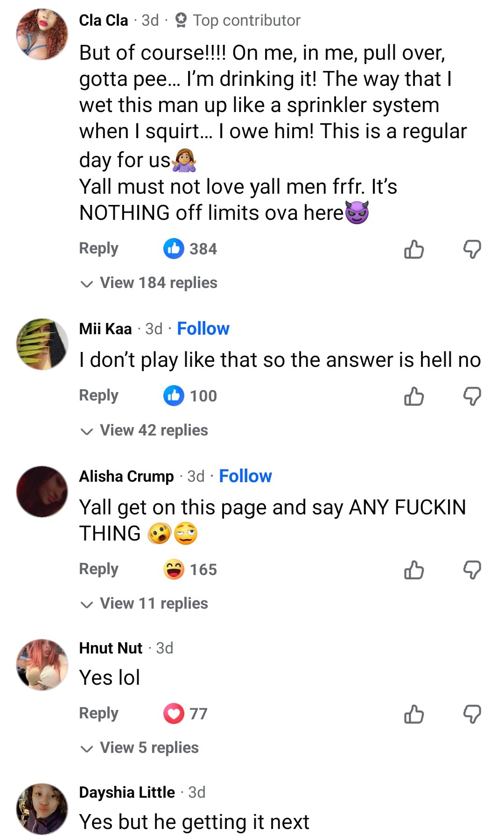Open the 77 heart reactions on Hnut Nut's comment
504x836 pixels.
pos(185,714)
